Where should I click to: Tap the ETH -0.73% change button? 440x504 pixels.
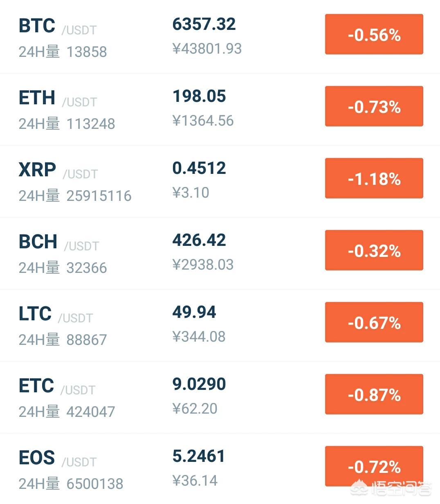374,106
